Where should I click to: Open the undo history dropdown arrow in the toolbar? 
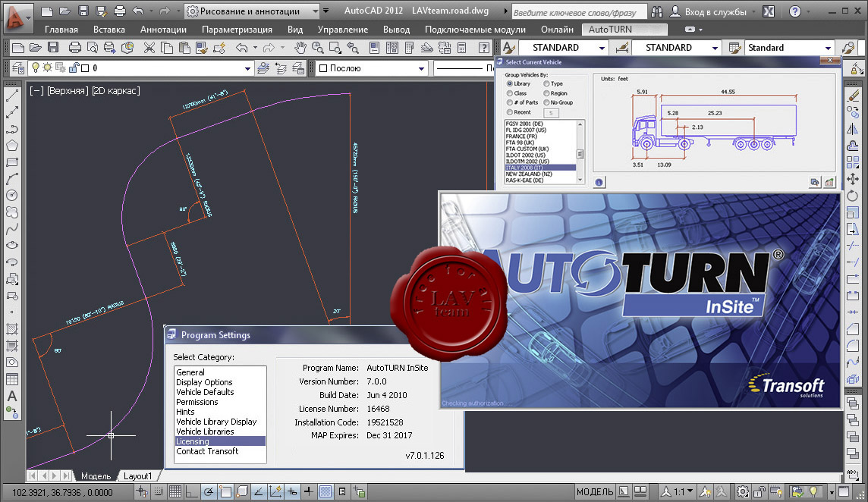pos(255,48)
